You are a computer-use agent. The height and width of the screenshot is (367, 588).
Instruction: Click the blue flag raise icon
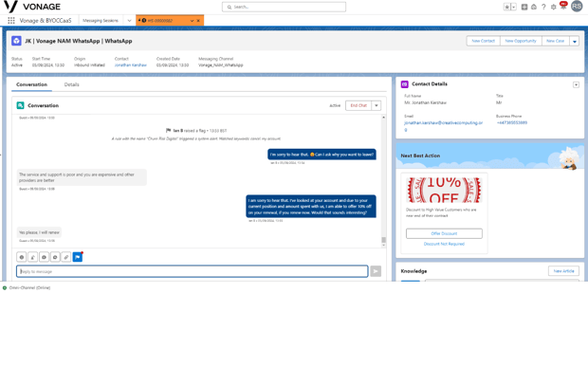click(77, 257)
